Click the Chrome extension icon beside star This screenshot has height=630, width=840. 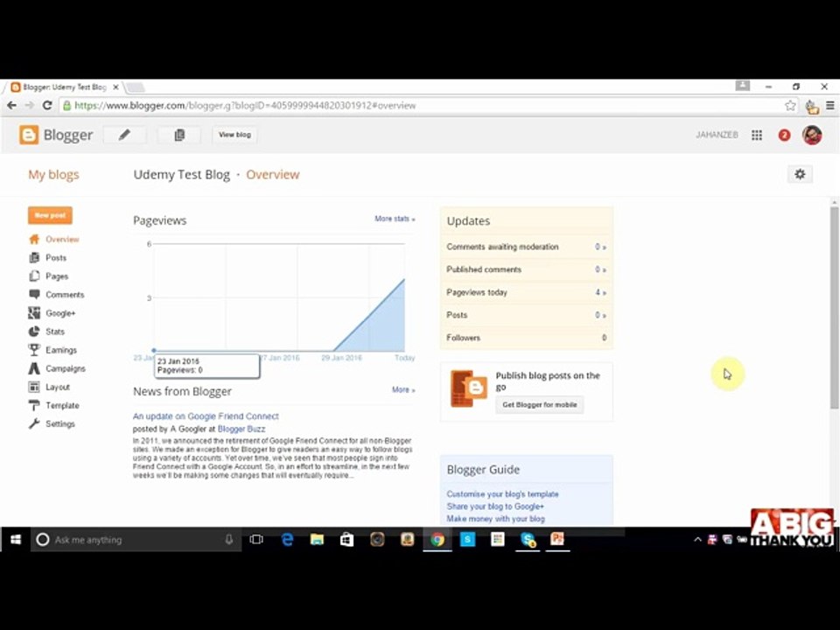(x=812, y=106)
